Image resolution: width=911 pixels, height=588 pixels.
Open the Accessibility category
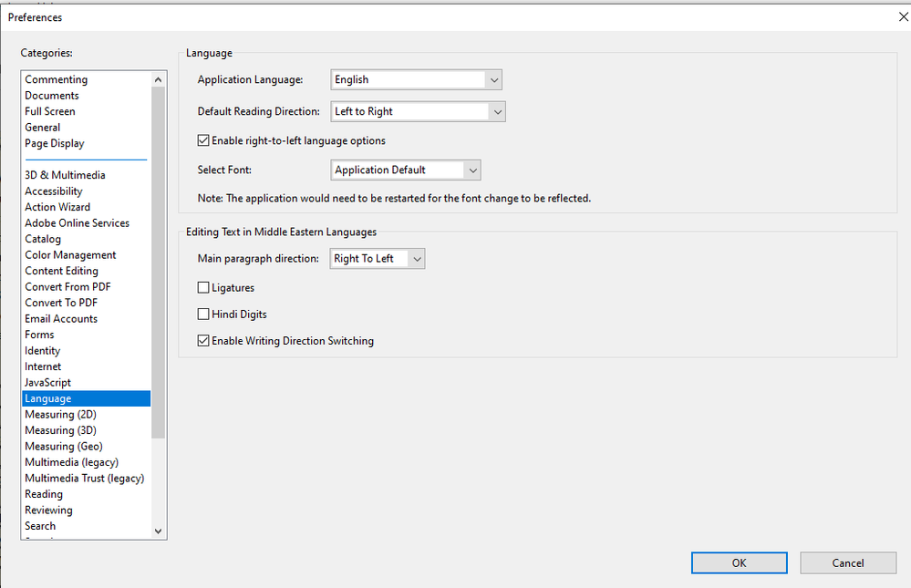point(54,191)
